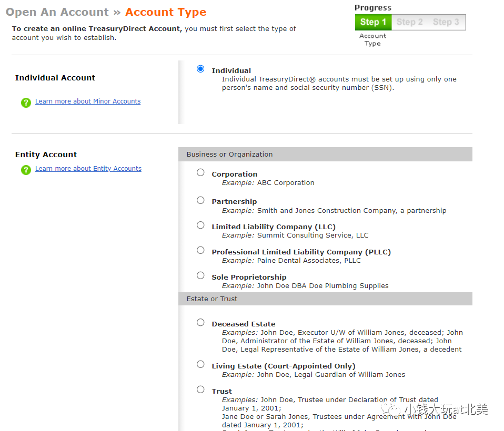Click the Summit Consulting Service, LLC example
Viewport: 504px width, 431px height.
tap(313, 235)
